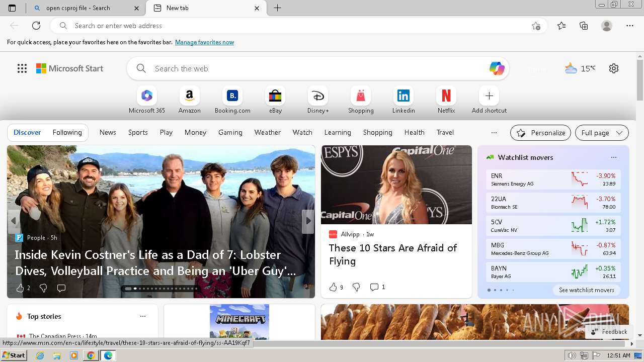Show previous carousel story arrow
644x362 pixels.
tap(14, 221)
